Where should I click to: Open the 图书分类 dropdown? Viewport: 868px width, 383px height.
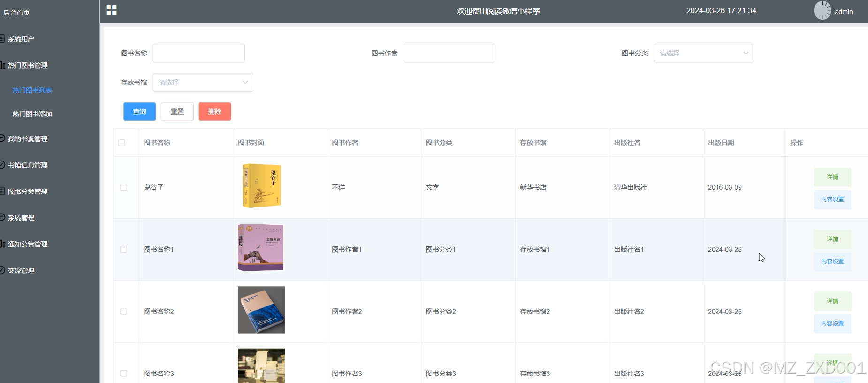[x=703, y=53]
